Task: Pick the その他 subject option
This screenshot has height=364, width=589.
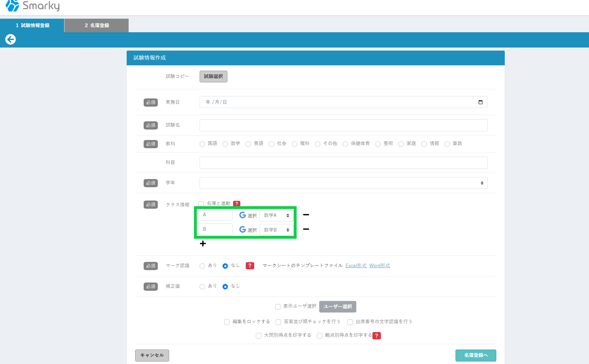Action: 318,144
